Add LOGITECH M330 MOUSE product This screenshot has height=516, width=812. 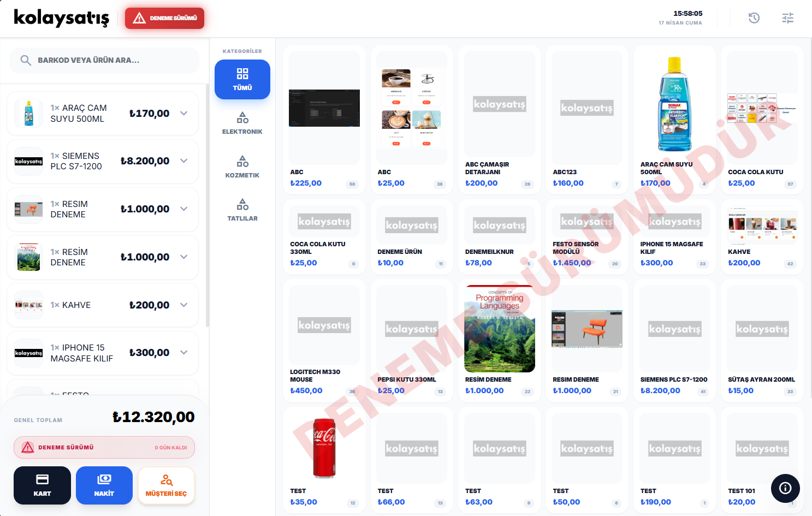click(324, 341)
